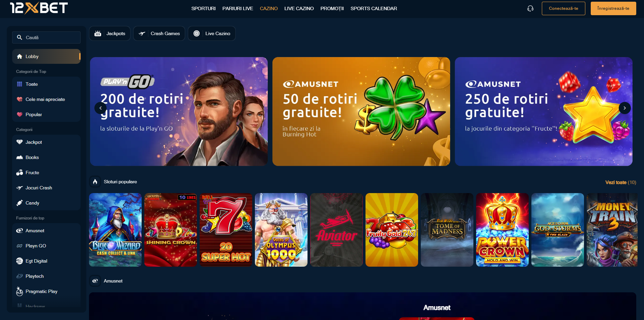Click the Caută search field
Screen dimensions: 644x320
[46, 37]
